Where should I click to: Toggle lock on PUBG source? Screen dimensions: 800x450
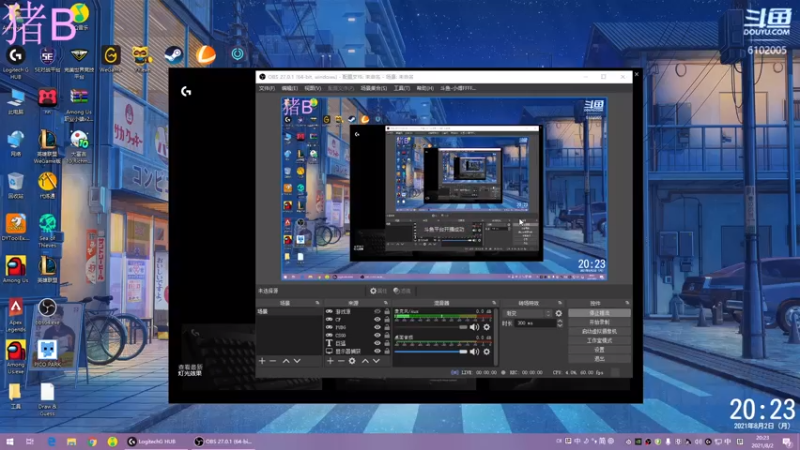pyautogui.click(x=387, y=327)
